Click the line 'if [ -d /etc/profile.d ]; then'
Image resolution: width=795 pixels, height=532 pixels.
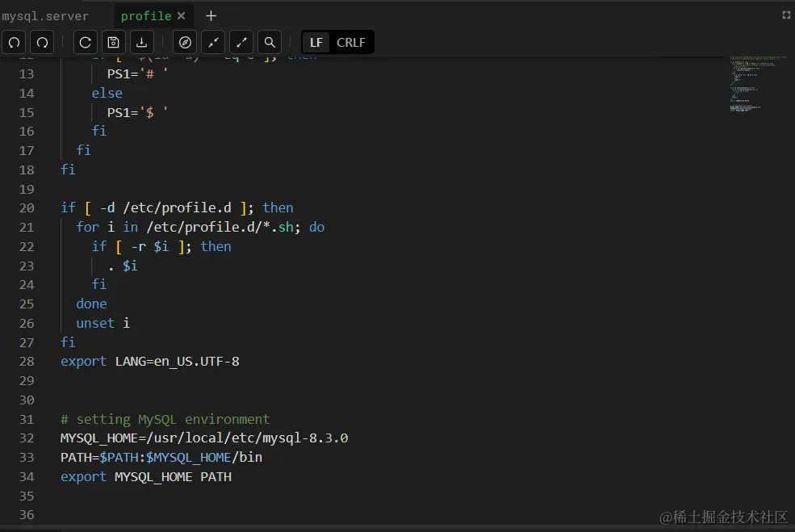(x=177, y=207)
